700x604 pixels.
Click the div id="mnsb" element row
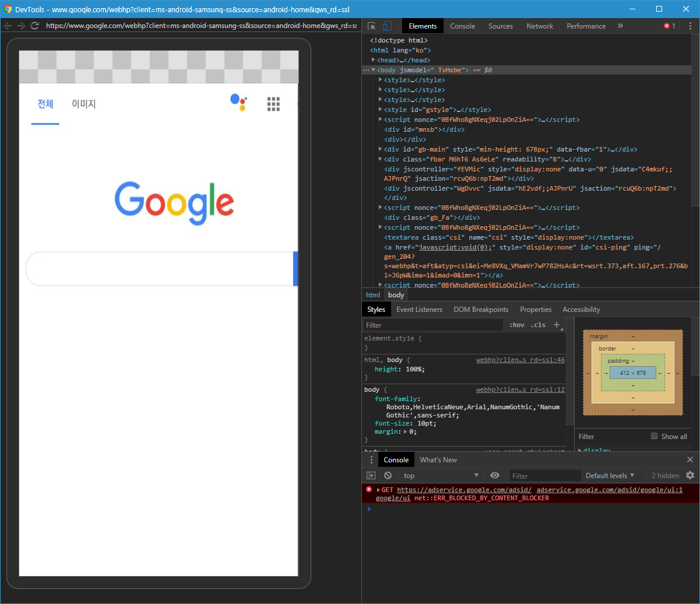pos(424,129)
